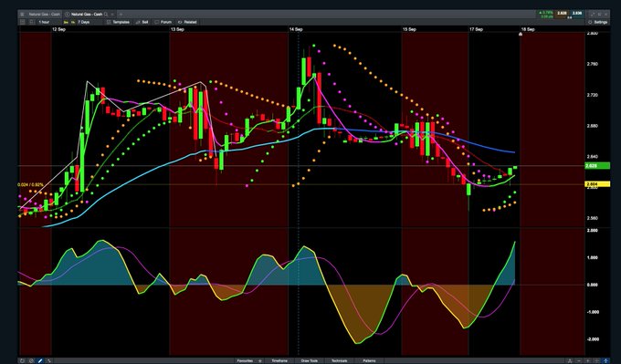Click the sell price 2.628 box

tap(562, 14)
